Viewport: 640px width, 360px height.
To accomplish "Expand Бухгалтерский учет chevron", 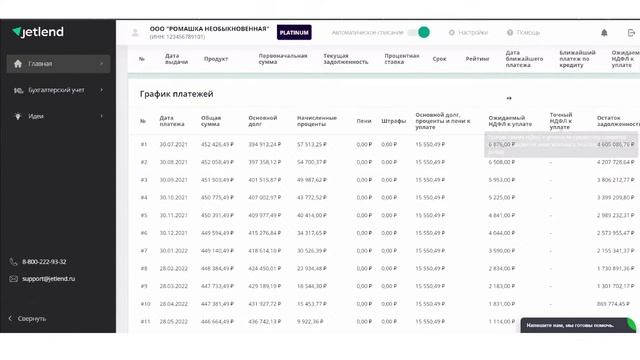I will 102,90.
